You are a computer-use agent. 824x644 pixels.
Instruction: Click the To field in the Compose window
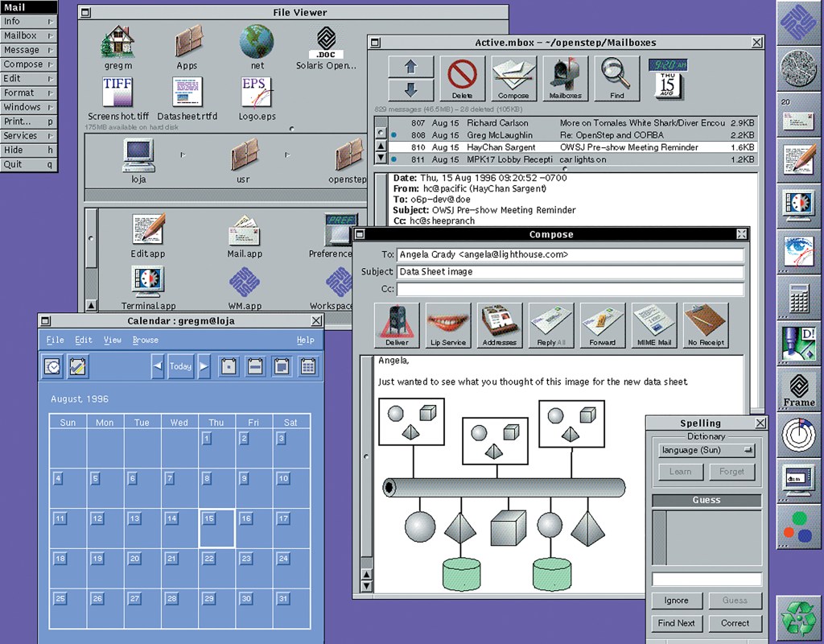[x=571, y=254]
